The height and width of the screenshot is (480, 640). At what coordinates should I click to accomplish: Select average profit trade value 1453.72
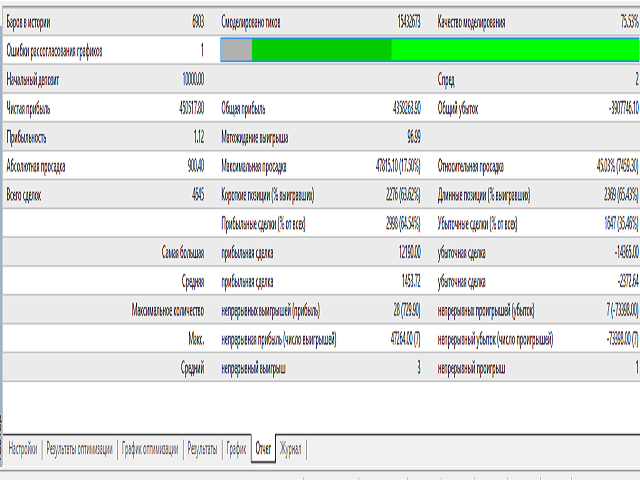tap(411, 282)
